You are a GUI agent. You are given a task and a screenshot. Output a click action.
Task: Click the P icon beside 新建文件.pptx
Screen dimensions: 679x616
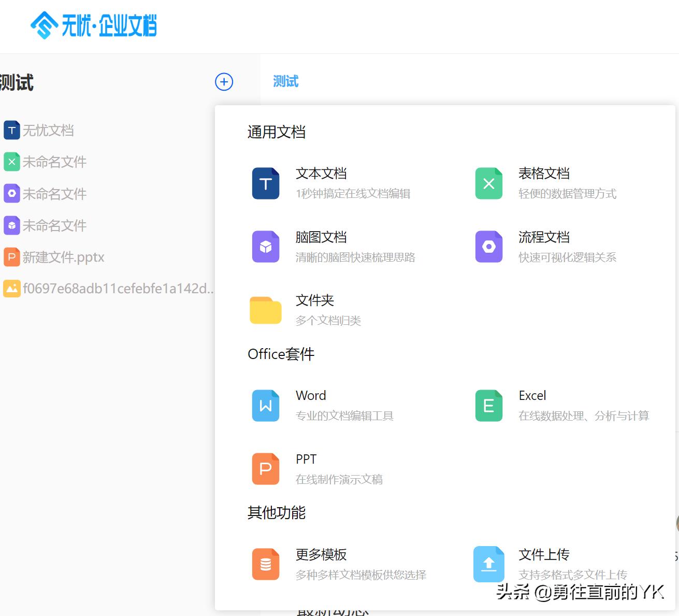coord(12,257)
